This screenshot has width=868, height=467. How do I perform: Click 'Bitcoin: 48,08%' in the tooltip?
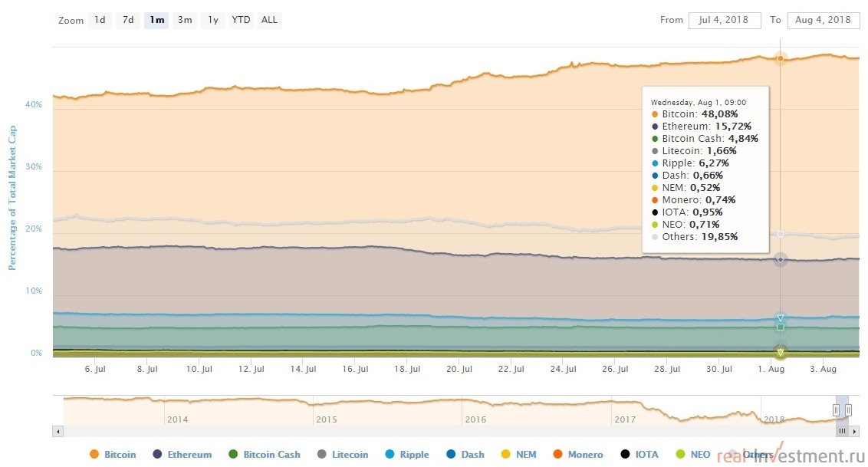tap(700, 114)
